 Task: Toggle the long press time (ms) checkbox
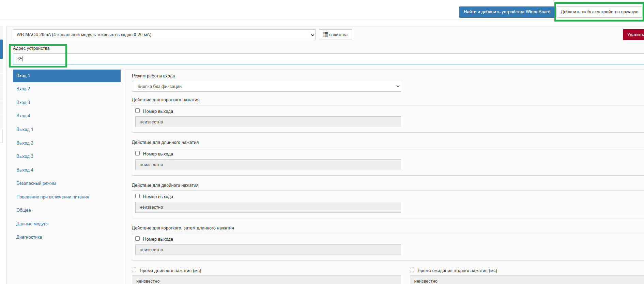pos(134,270)
